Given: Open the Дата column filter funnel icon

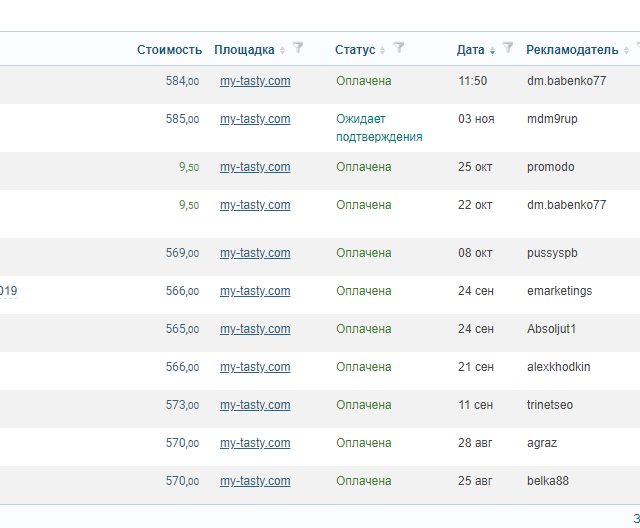Looking at the screenshot, I should point(507,48).
